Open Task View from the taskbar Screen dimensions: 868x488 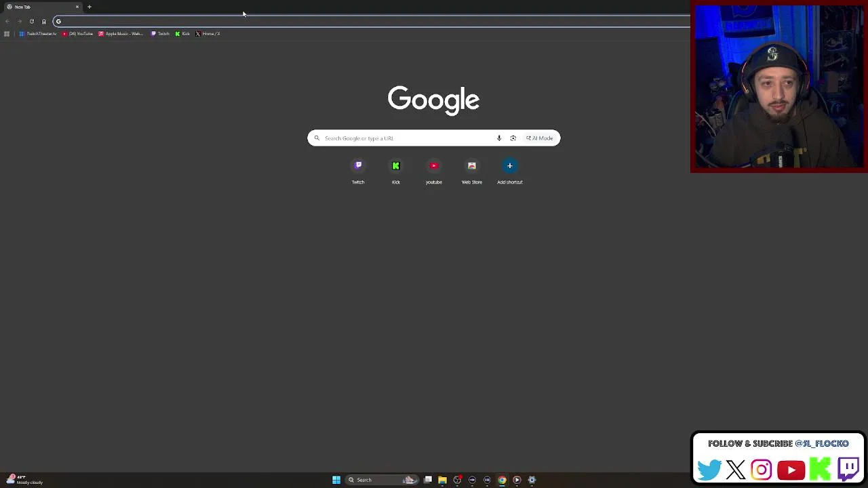429,480
